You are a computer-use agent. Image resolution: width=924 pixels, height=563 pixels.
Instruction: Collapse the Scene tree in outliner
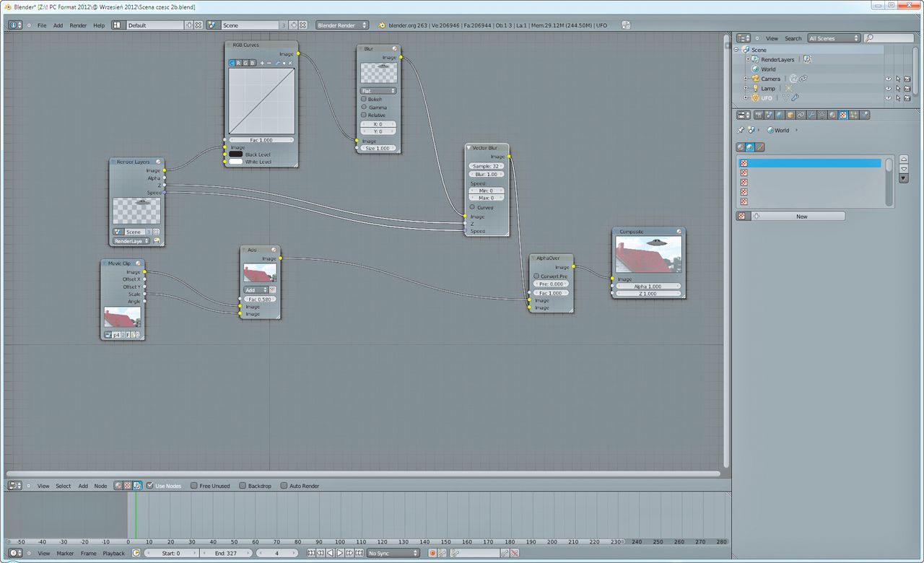click(x=737, y=50)
